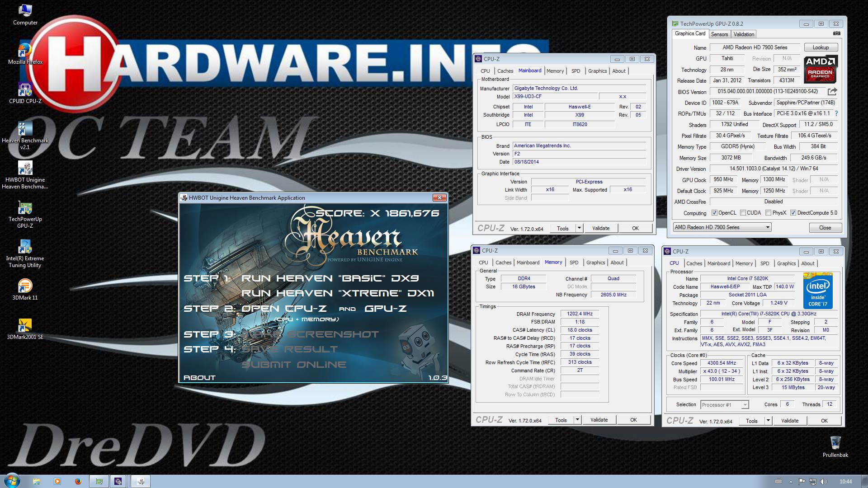The width and height of the screenshot is (868, 488).
Task: Toggle the CUDA checkbox in GPU-Z
Action: 742,213
